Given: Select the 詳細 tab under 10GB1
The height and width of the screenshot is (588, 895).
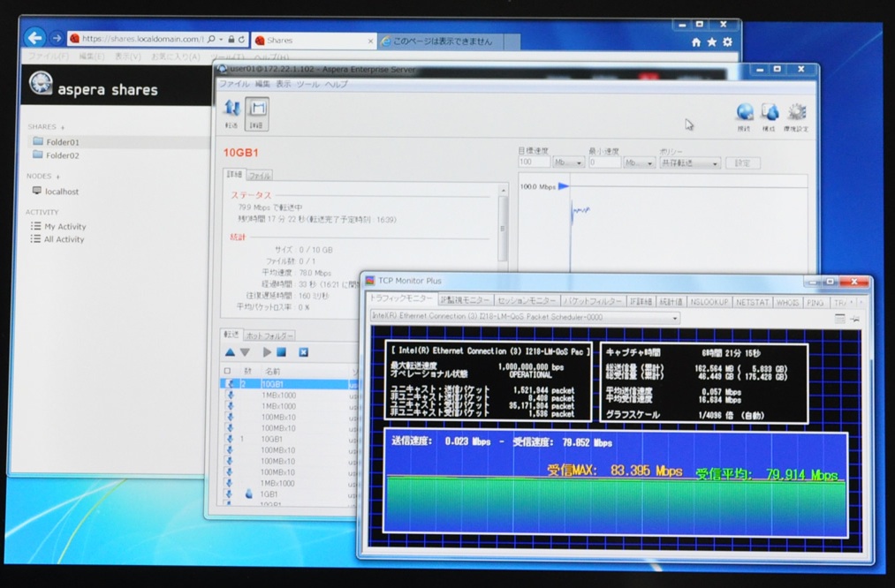Looking at the screenshot, I should point(235,174).
